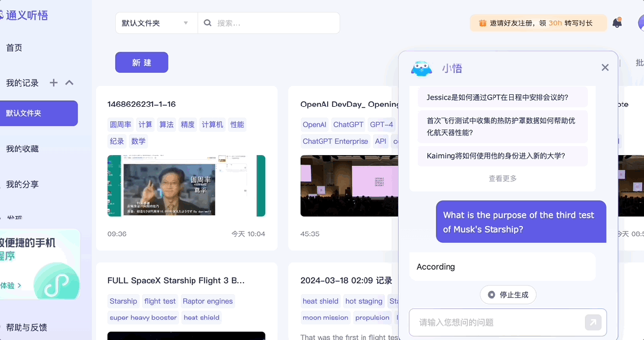This screenshot has height=340, width=644.
Task: Close the 小悟 chat panel
Action: coord(605,67)
